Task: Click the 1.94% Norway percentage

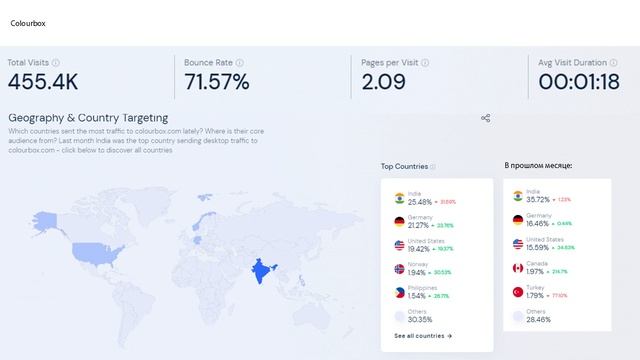Action: pos(417,273)
